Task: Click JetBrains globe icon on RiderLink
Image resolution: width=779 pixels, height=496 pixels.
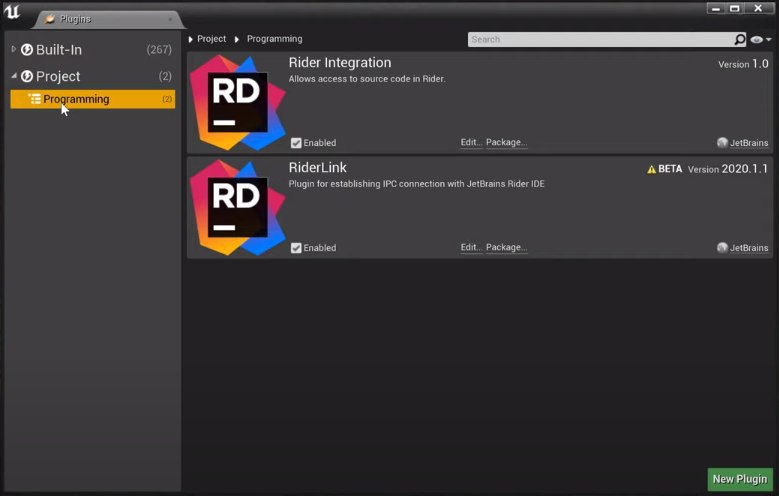Action: [x=722, y=248]
